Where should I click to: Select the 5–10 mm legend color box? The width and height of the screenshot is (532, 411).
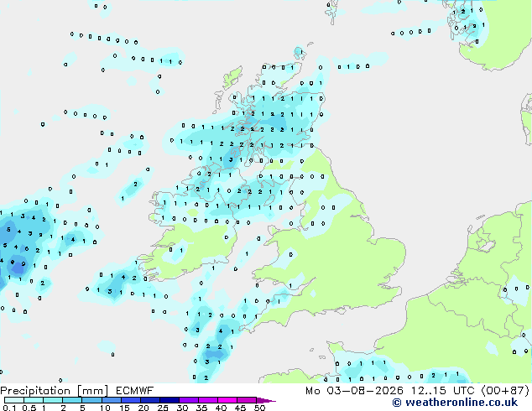(91, 400)
